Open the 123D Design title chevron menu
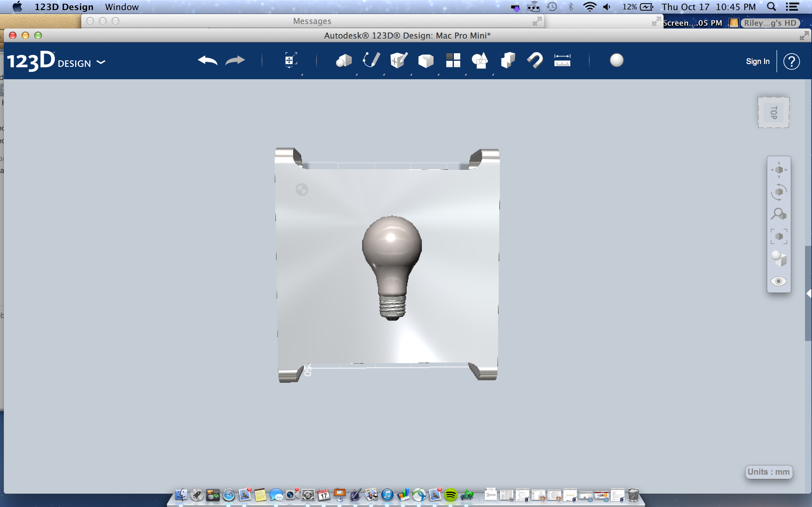This screenshot has width=812, height=507. (101, 62)
